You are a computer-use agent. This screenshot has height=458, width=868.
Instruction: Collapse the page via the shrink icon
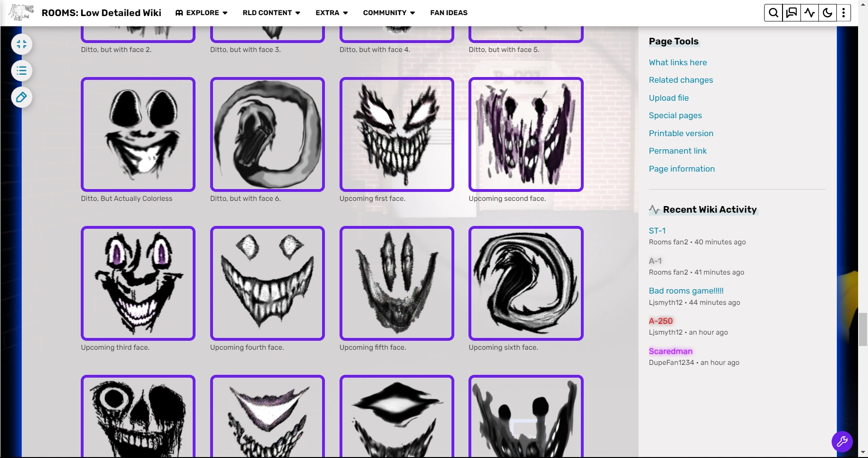[x=21, y=44]
